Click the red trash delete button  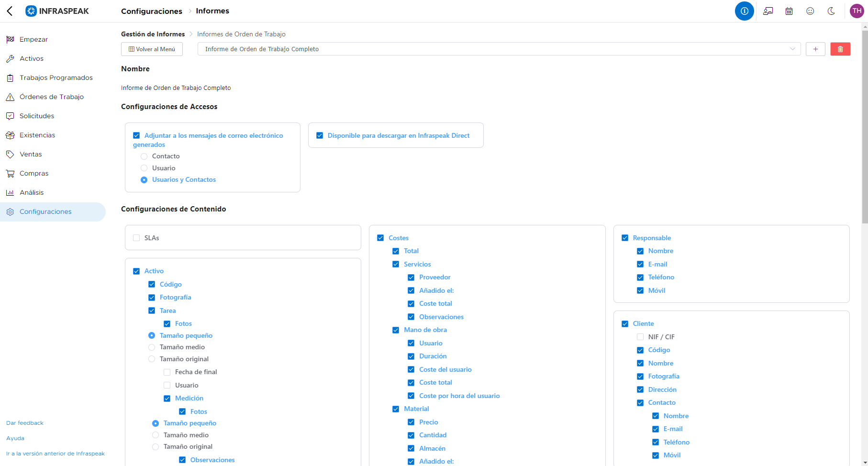(x=840, y=49)
